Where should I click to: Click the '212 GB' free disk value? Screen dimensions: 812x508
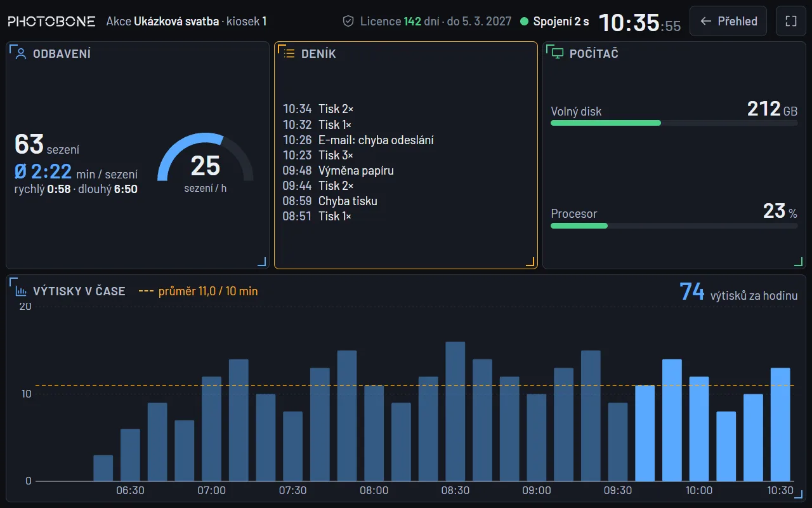(x=772, y=109)
